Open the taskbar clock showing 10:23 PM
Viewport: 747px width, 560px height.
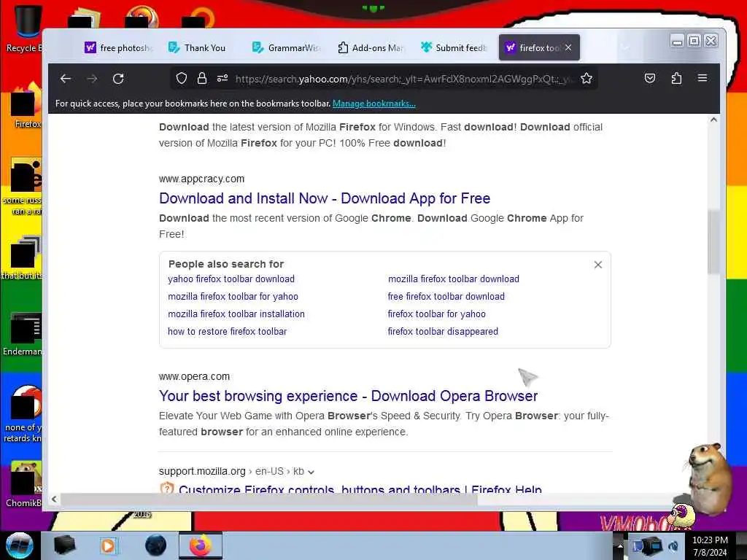tap(710, 546)
